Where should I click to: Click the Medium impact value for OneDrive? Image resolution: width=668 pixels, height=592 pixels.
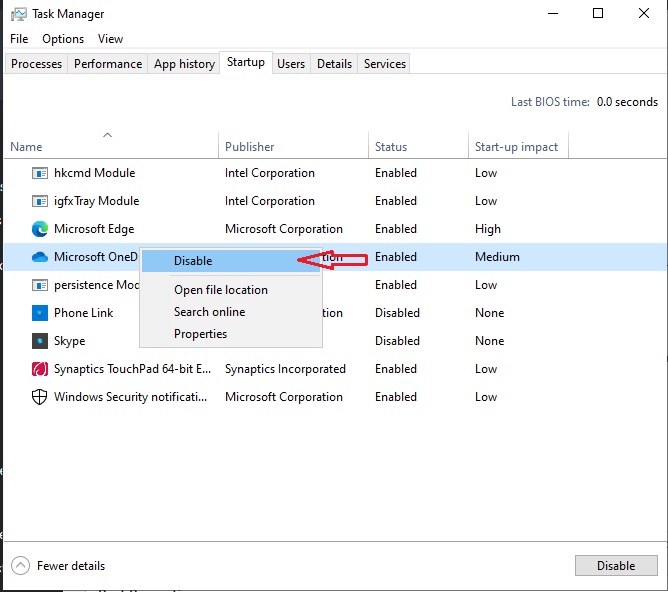tap(497, 257)
